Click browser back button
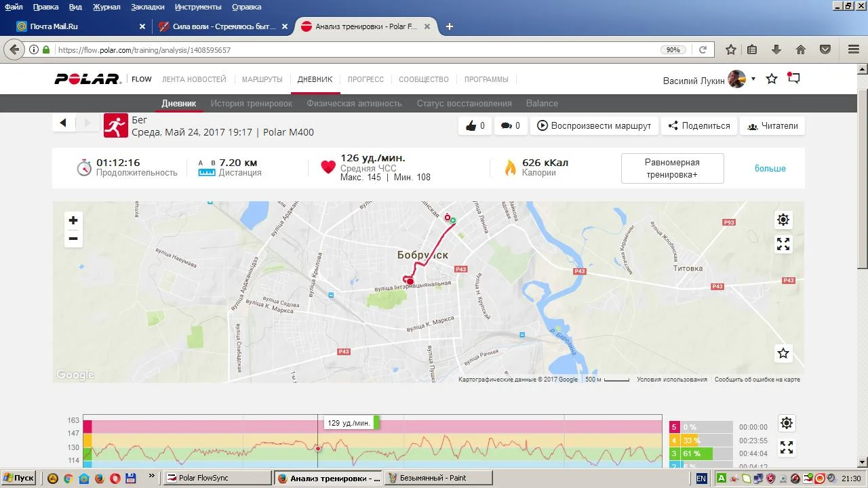This screenshot has width=868, height=488. pos(14,49)
